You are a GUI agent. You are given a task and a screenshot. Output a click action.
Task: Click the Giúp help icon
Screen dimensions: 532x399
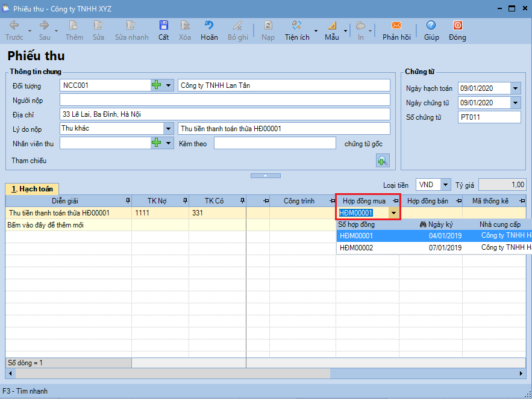431,26
